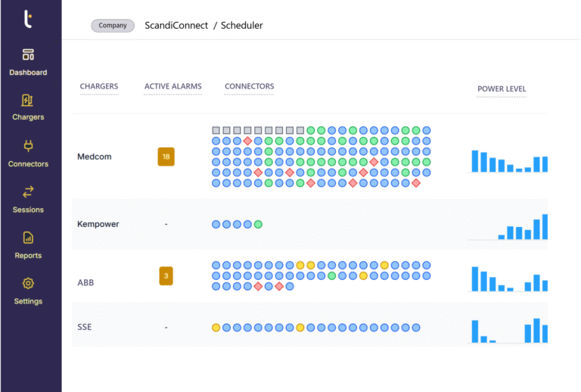Go to the Sessions arrows icon
581x392 pixels.
pyautogui.click(x=28, y=192)
